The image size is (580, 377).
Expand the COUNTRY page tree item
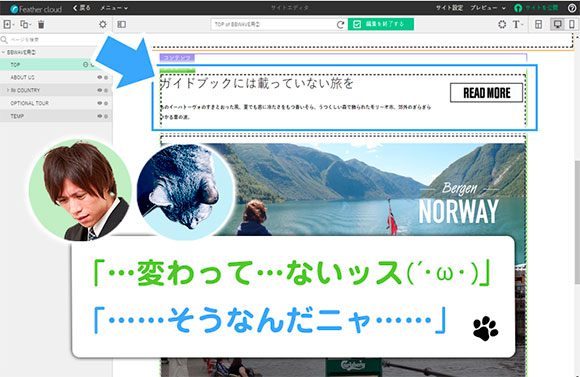[x=8, y=90]
